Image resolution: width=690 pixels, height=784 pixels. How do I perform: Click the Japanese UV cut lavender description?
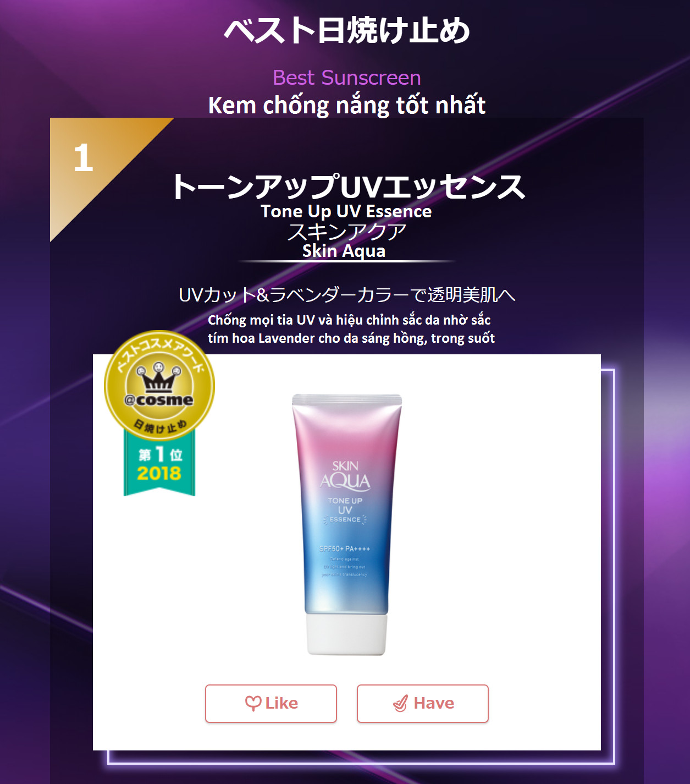coord(347,295)
